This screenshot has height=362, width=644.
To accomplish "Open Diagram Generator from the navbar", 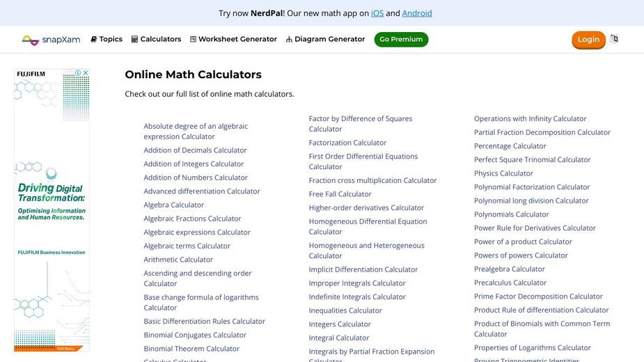I will pos(325,40).
